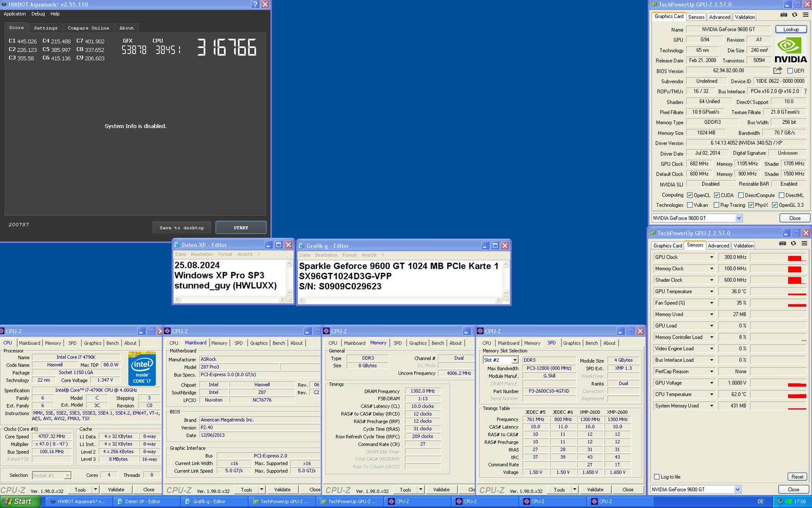The height and width of the screenshot is (508, 812).
Task: Toggle the PhysX checkbox
Action: (751, 205)
